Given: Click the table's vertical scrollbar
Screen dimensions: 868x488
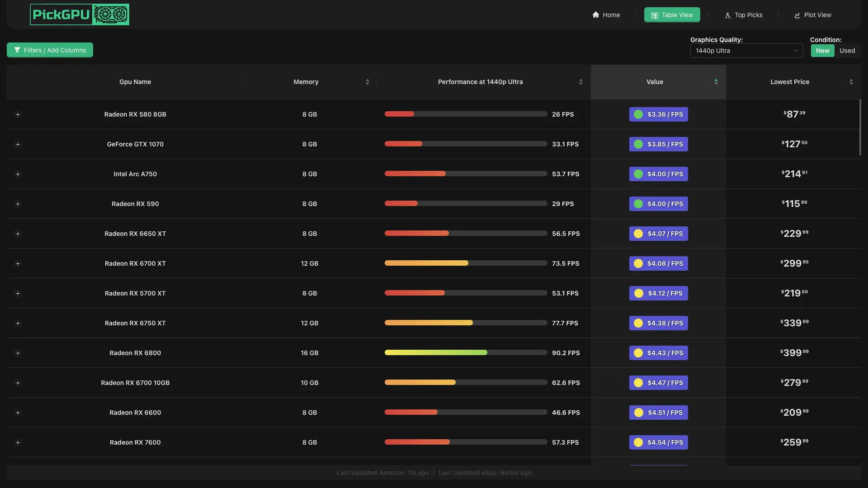Looking at the screenshot, I should pyautogui.click(x=860, y=127).
